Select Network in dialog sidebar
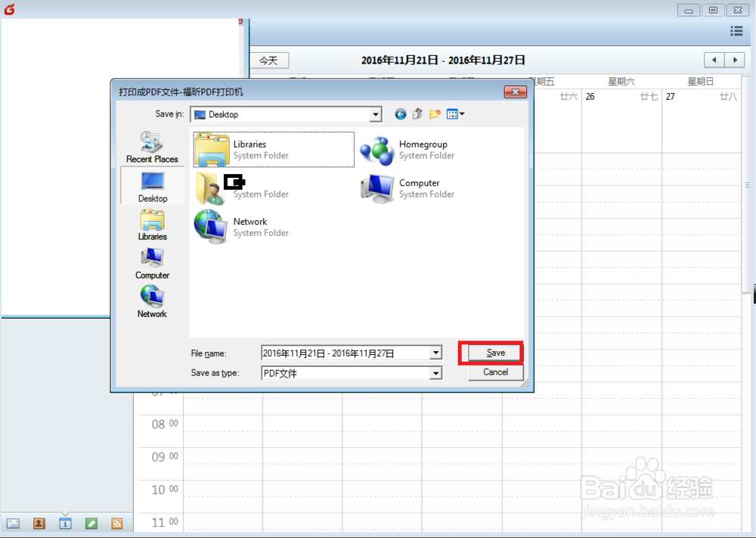This screenshot has width=756, height=538. [x=153, y=302]
